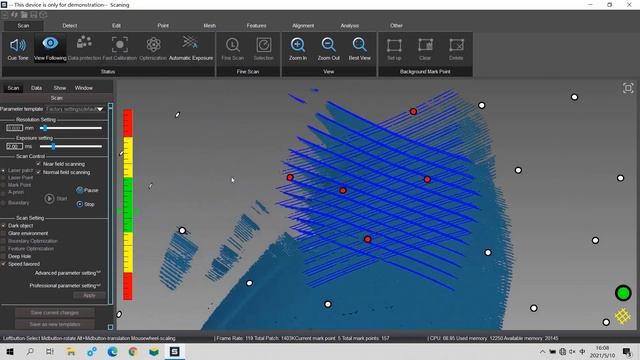The width and height of the screenshot is (640, 360).
Task: Switch to the Data panel tab
Action: click(x=36, y=88)
